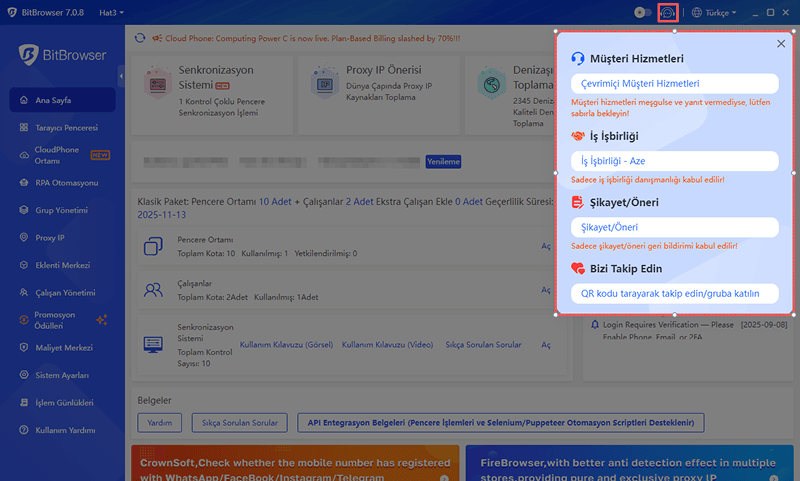Collapse the left sidebar with arrow handle

[x=121, y=76]
